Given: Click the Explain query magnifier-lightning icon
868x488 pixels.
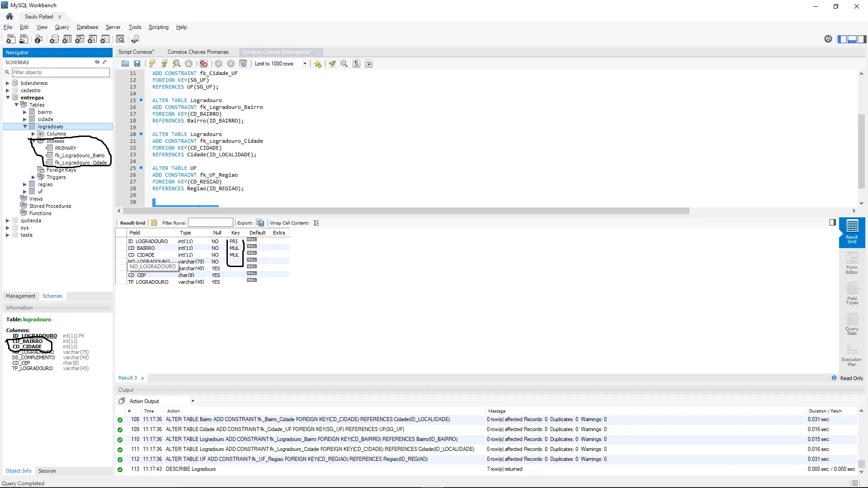Looking at the screenshot, I should point(177,64).
